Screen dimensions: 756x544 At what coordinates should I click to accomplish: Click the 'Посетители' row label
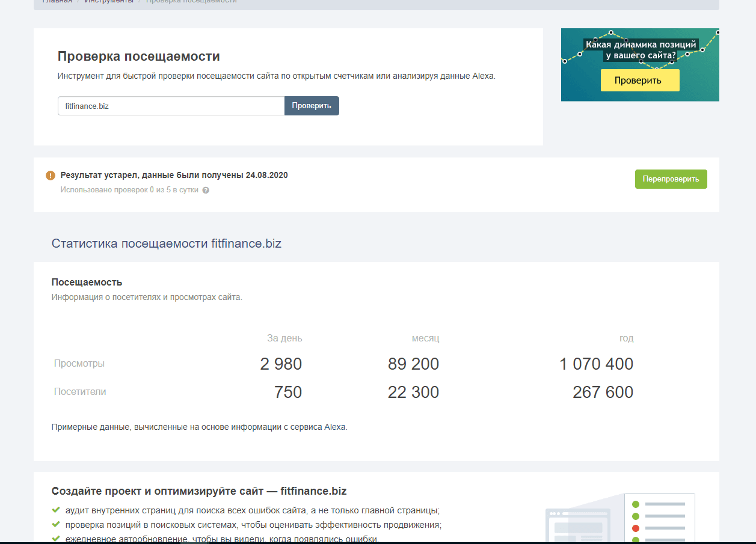pos(80,392)
